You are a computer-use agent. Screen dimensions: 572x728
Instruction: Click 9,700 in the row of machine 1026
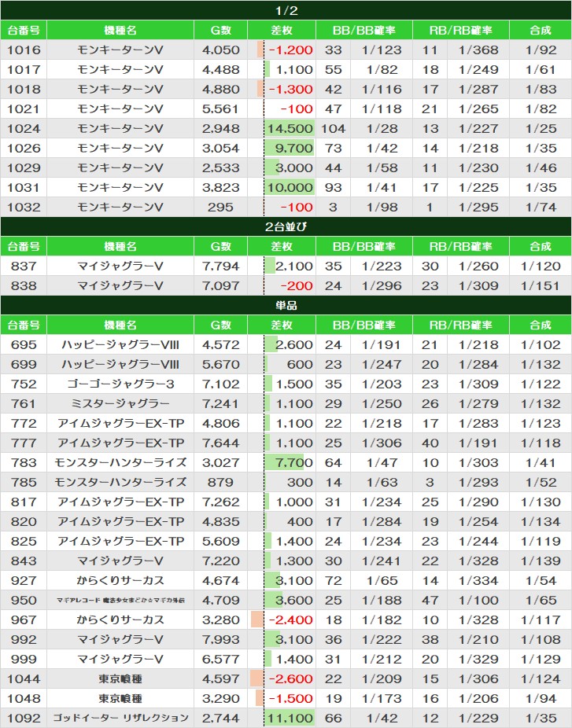[x=293, y=148]
